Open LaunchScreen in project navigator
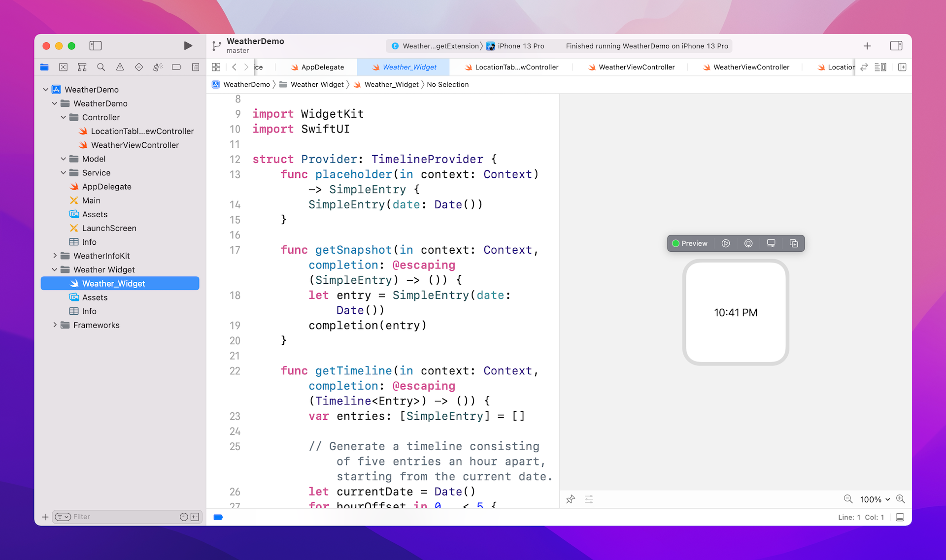Viewport: 946px width, 560px height. [109, 228]
